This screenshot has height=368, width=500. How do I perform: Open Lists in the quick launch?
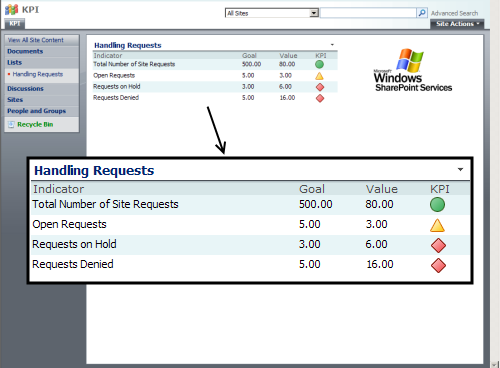[x=14, y=63]
